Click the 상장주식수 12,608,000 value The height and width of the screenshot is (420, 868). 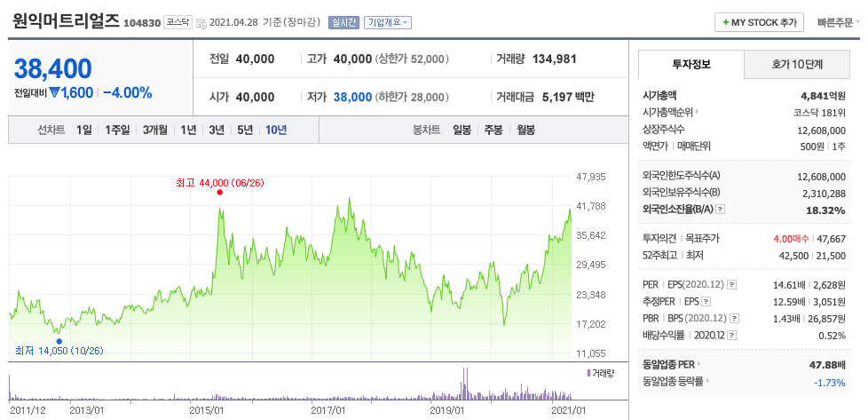[x=822, y=130]
